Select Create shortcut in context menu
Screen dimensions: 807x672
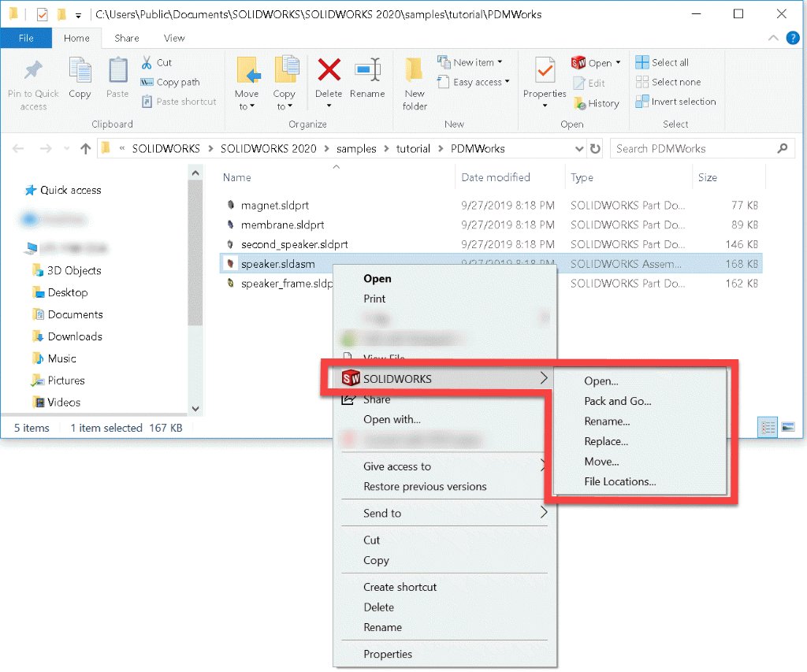[400, 587]
